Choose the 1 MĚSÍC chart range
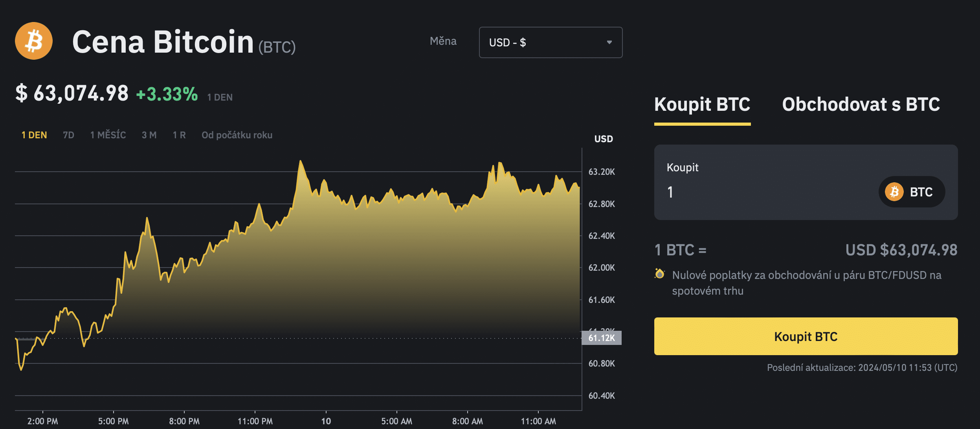Viewport: 980px width, 429px height. click(x=108, y=135)
